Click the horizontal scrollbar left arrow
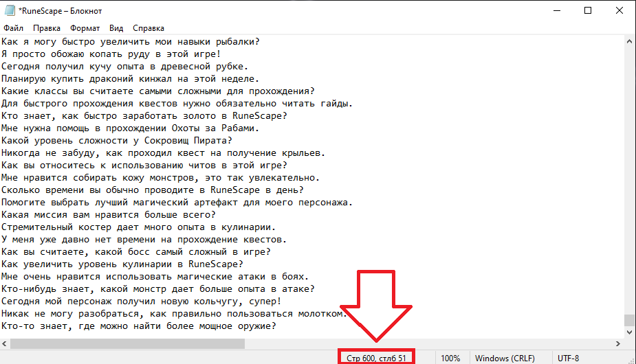The height and width of the screenshot is (364, 636). [x=4, y=343]
